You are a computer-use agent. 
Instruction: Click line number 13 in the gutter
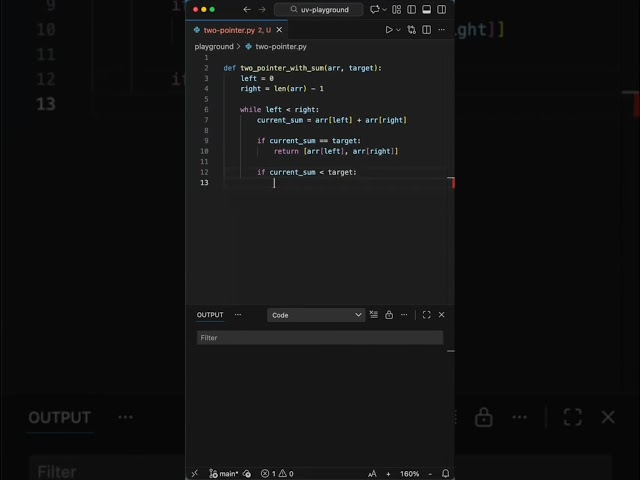point(204,182)
